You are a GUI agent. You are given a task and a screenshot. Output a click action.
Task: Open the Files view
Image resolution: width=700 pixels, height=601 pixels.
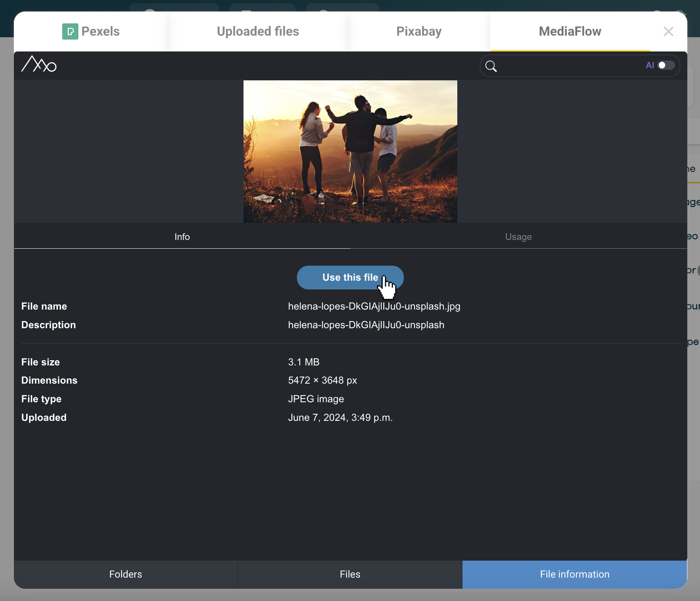pyautogui.click(x=350, y=574)
